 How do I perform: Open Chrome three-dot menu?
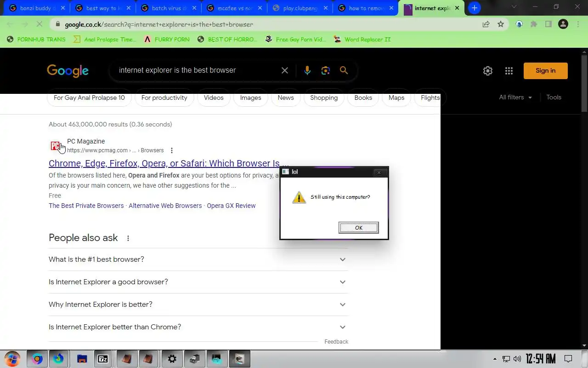pyautogui.click(x=578, y=24)
